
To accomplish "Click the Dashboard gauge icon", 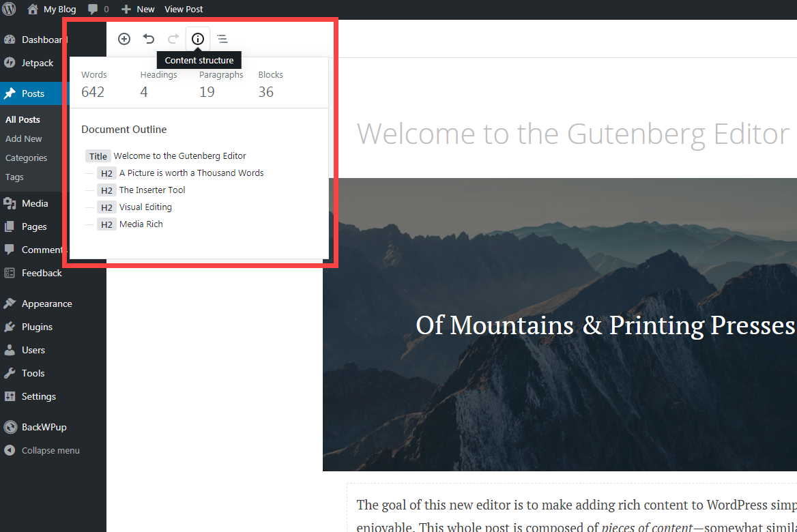I will [10, 40].
